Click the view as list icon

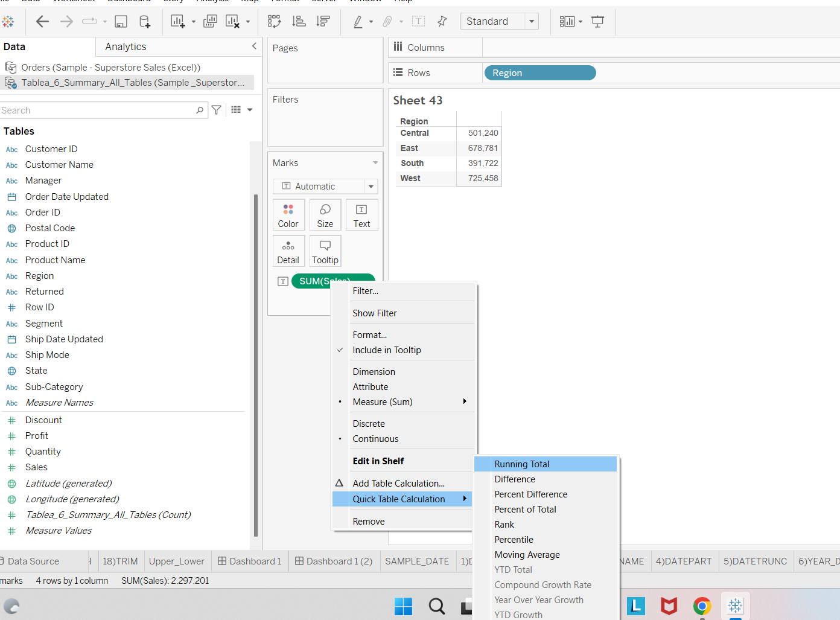(236, 110)
